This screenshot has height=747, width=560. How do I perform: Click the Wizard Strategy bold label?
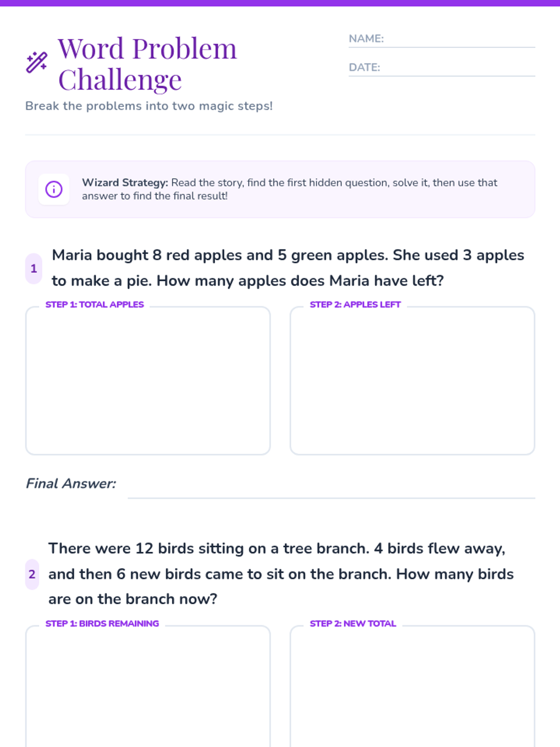click(125, 183)
